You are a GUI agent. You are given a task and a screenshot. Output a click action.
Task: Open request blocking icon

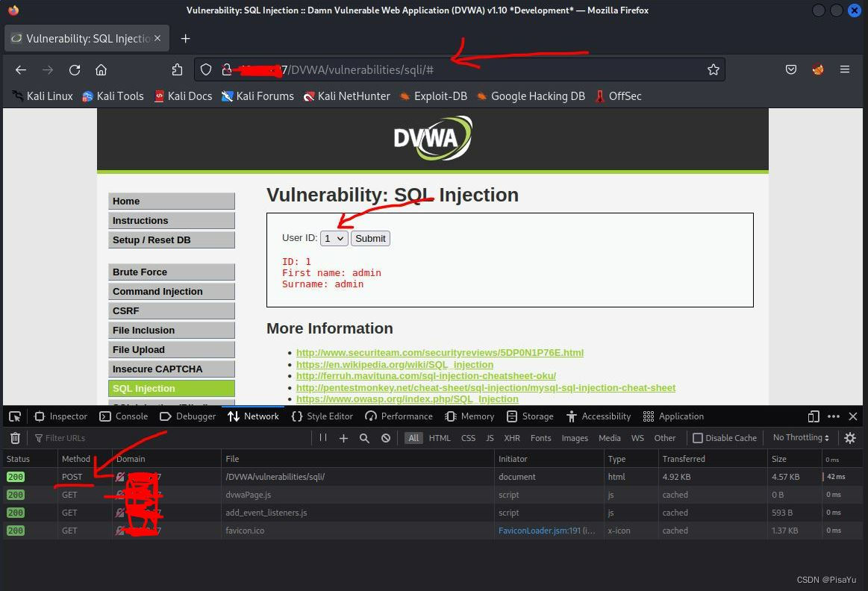point(386,438)
